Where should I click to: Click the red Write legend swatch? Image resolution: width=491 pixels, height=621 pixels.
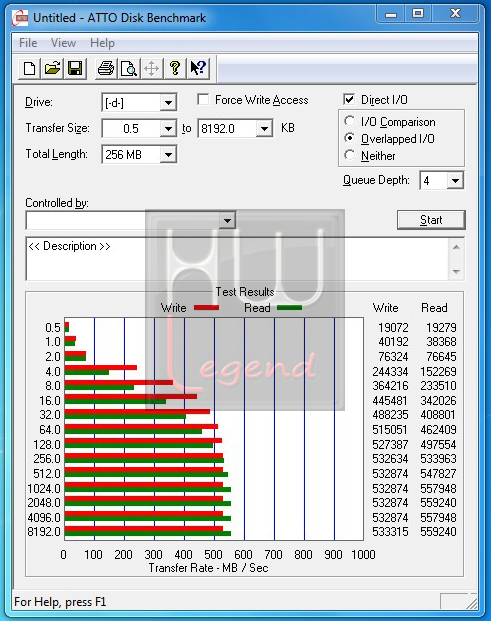206,308
